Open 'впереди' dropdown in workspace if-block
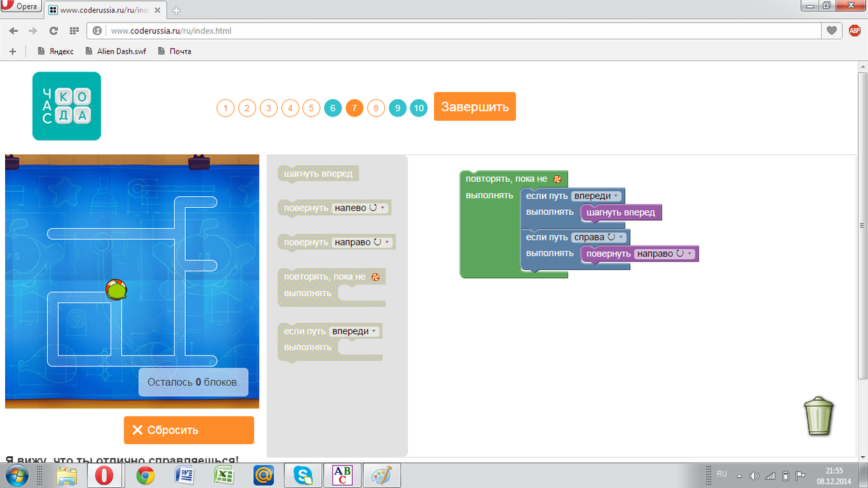 (596, 196)
